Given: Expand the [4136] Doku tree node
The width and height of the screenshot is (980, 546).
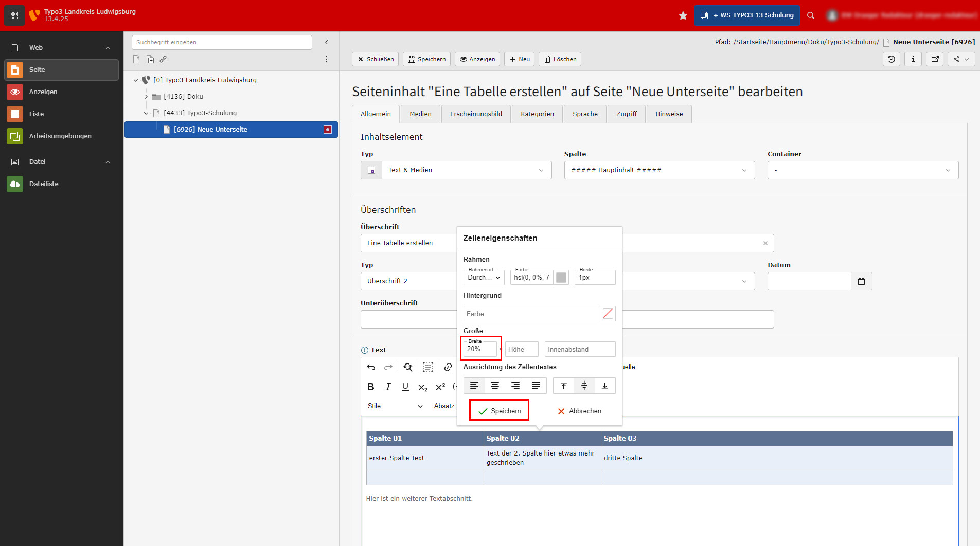Looking at the screenshot, I should click(x=146, y=97).
